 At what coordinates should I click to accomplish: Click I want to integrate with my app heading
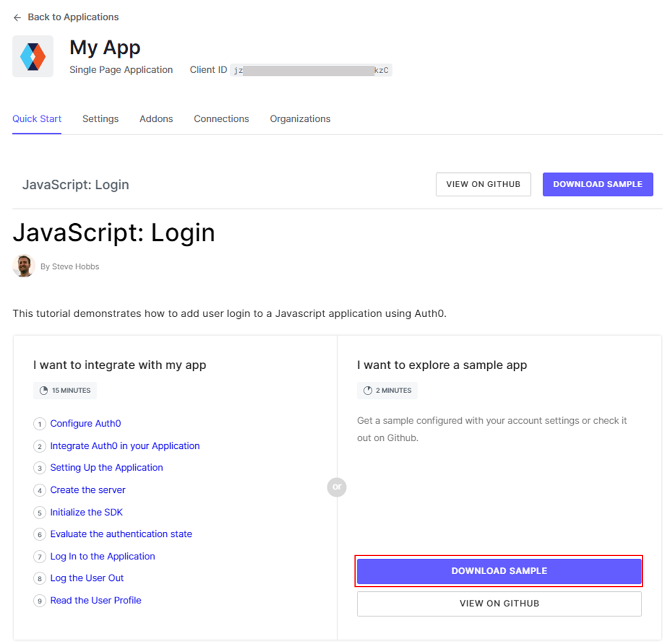point(120,365)
